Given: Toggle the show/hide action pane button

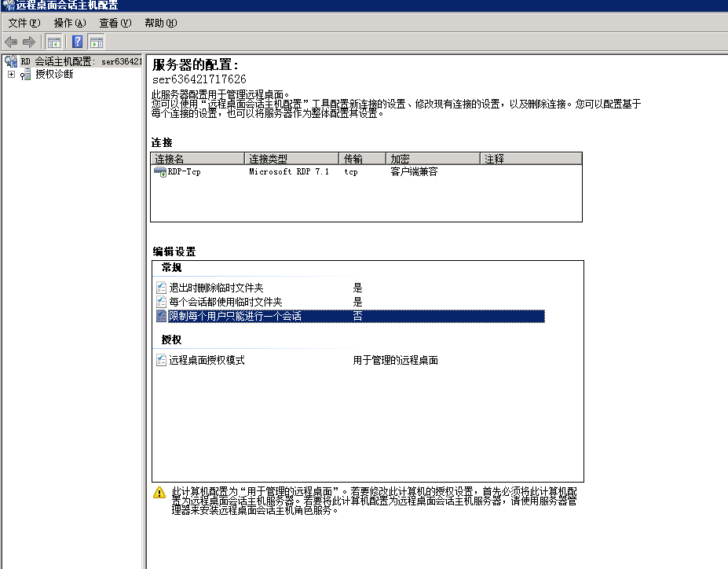Looking at the screenshot, I should pos(97,42).
